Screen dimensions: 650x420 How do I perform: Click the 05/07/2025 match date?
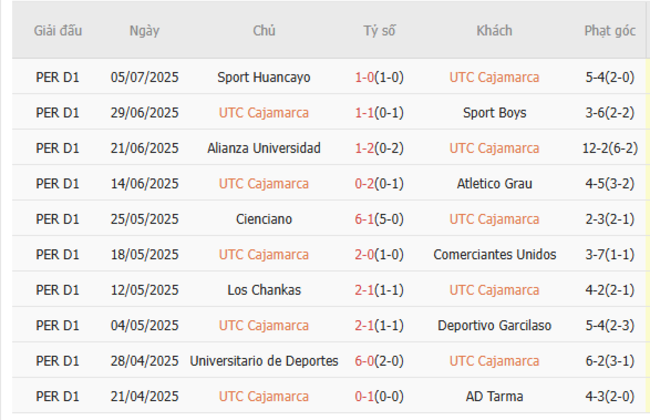144,77
